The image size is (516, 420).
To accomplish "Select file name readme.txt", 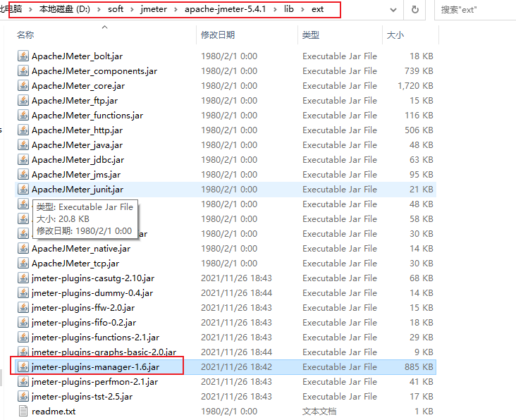I will click(x=54, y=412).
